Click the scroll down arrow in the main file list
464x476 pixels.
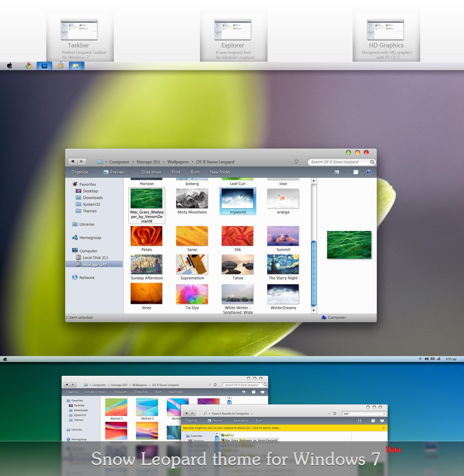pyautogui.click(x=314, y=310)
